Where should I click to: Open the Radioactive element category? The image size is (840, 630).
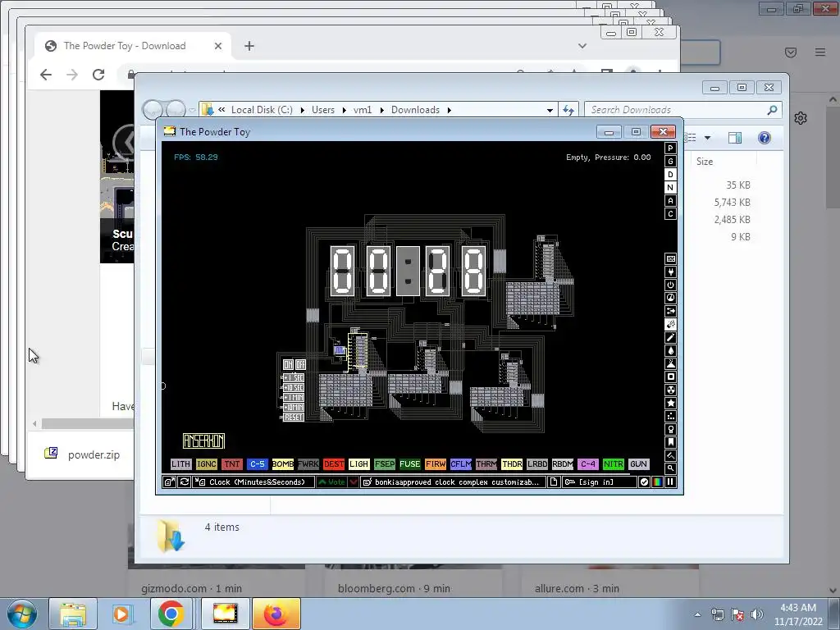click(670, 390)
